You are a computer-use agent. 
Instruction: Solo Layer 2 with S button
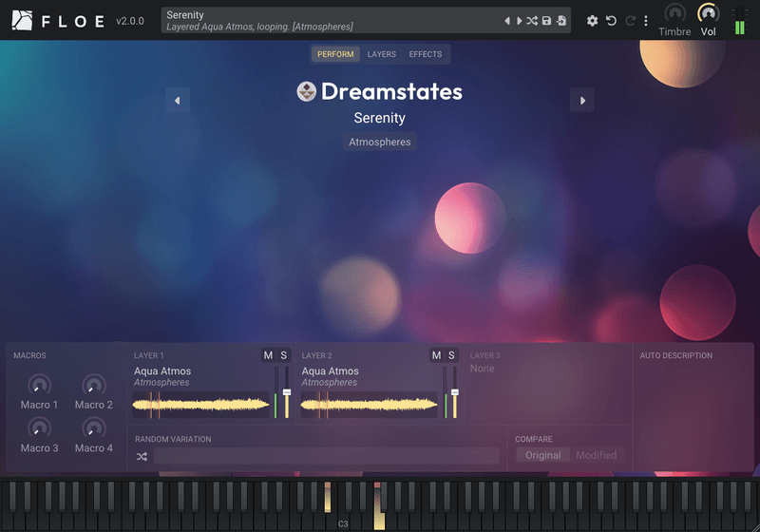[451, 355]
